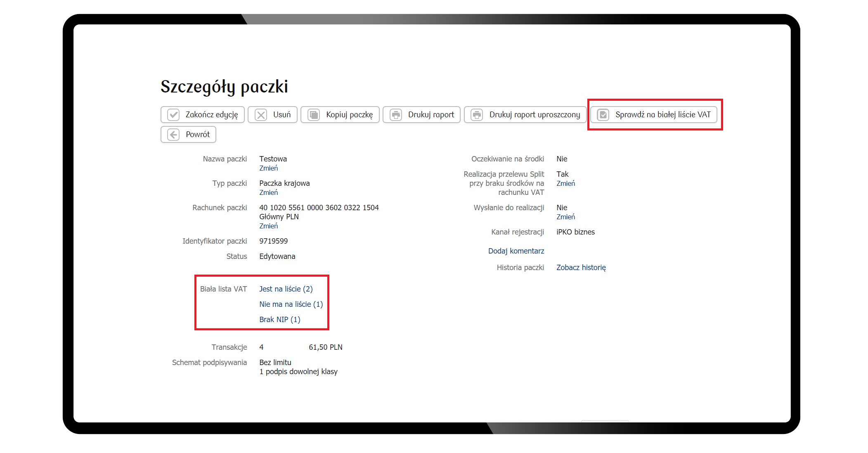Click the copy icon on Kopiuj paczkę

click(314, 115)
